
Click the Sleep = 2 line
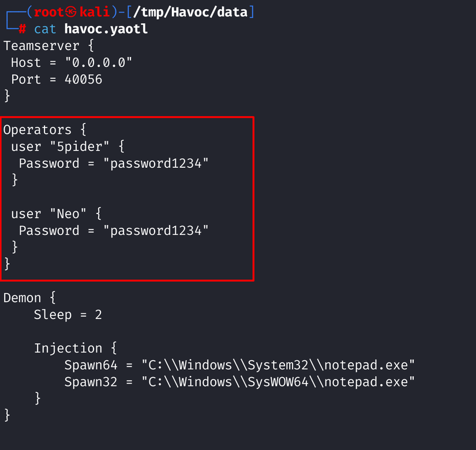click(68, 315)
